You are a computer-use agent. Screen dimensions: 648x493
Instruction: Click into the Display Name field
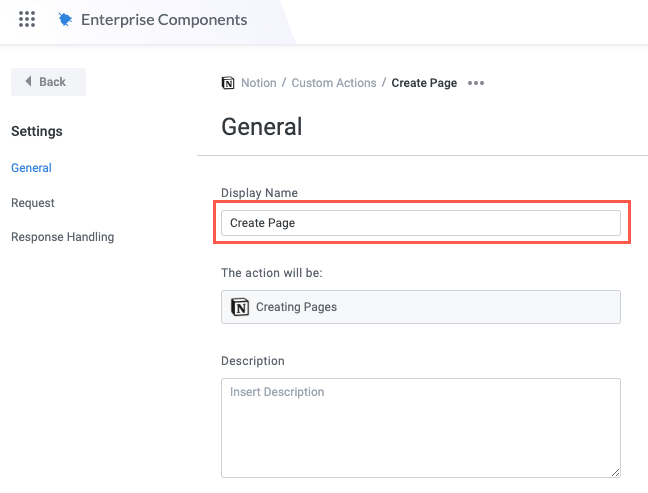pyautogui.click(x=421, y=223)
